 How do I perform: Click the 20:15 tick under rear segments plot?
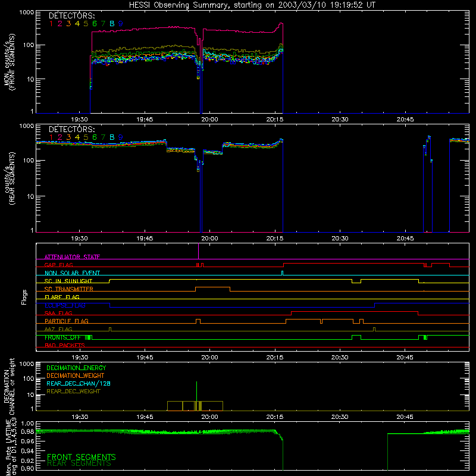pos(275,239)
